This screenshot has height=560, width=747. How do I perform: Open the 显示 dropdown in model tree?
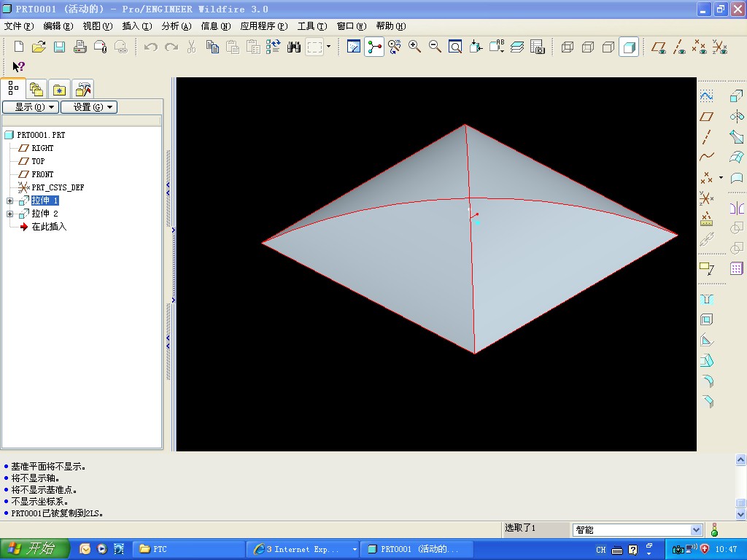tap(31, 107)
